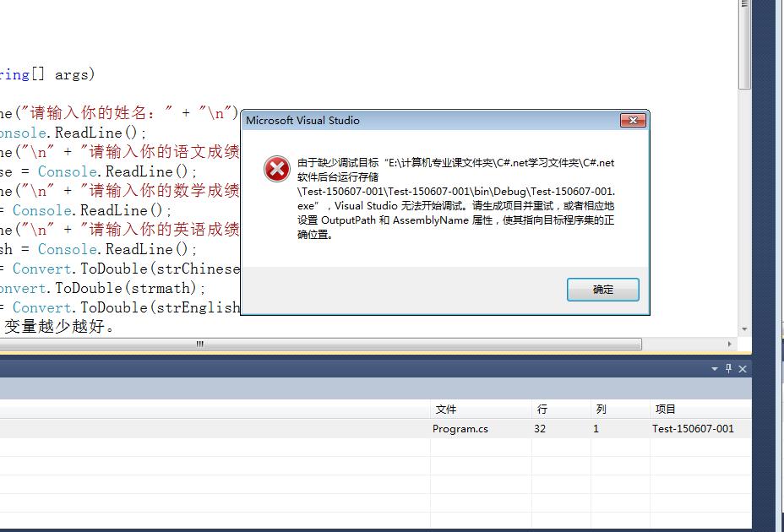Sort the error list by the 列 column header
This screenshot has width=784, height=532.
(x=620, y=409)
